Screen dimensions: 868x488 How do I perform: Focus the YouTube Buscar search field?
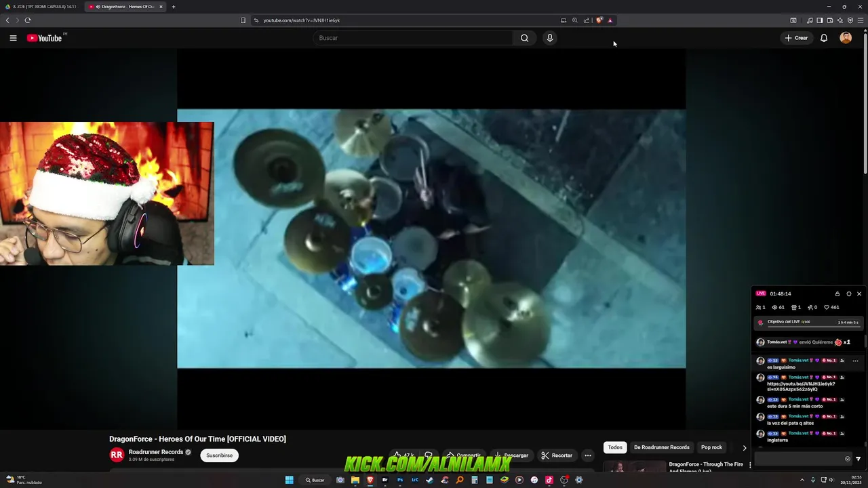tap(414, 38)
